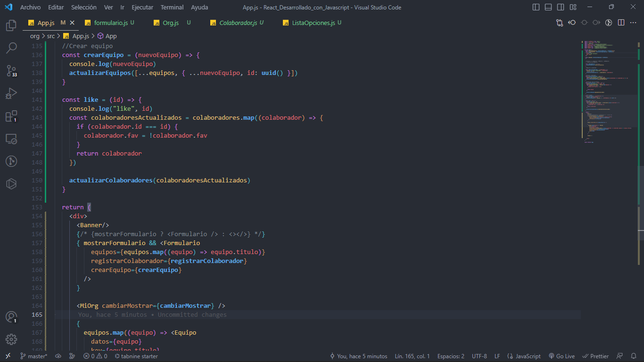
Task: Click the blame info You, hace 5 minutos in status bar
Action: click(x=358, y=356)
